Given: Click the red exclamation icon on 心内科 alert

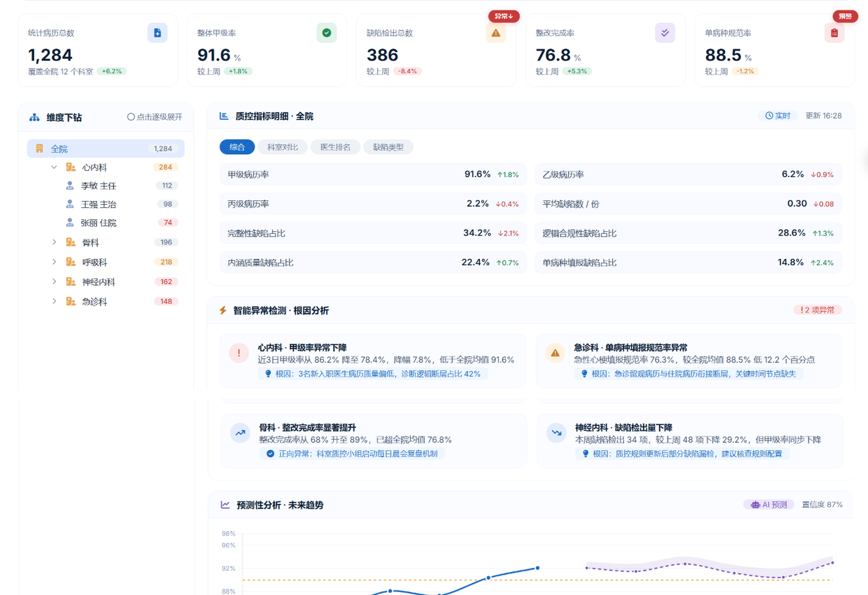Looking at the screenshot, I should pos(239,353).
